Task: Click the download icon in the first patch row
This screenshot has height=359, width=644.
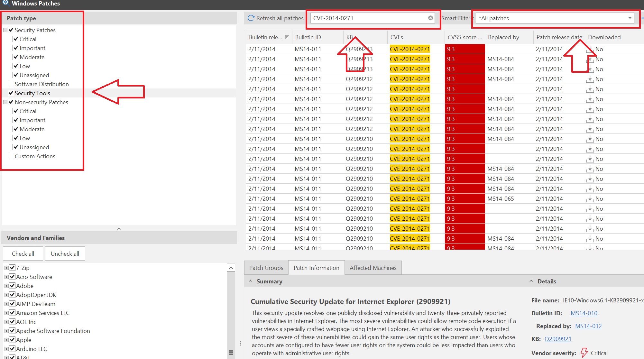Action: pyautogui.click(x=590, y=49)
